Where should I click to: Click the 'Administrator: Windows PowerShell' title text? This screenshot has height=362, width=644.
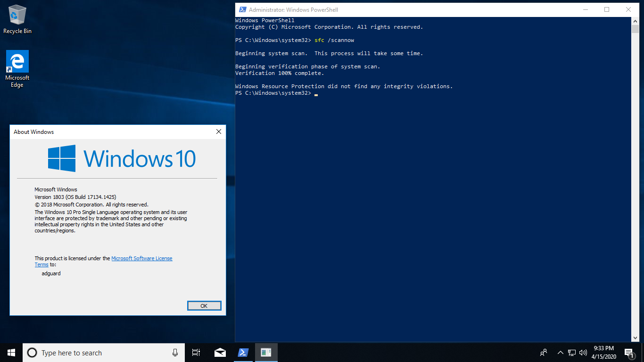pos(293,10)
